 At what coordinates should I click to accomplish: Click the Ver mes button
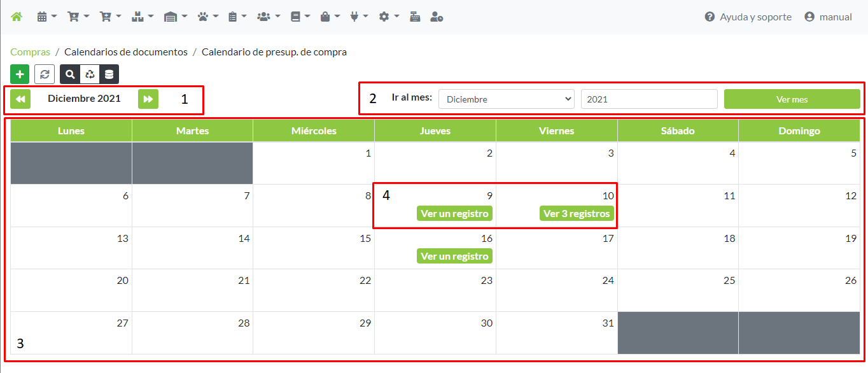(792, 99)
